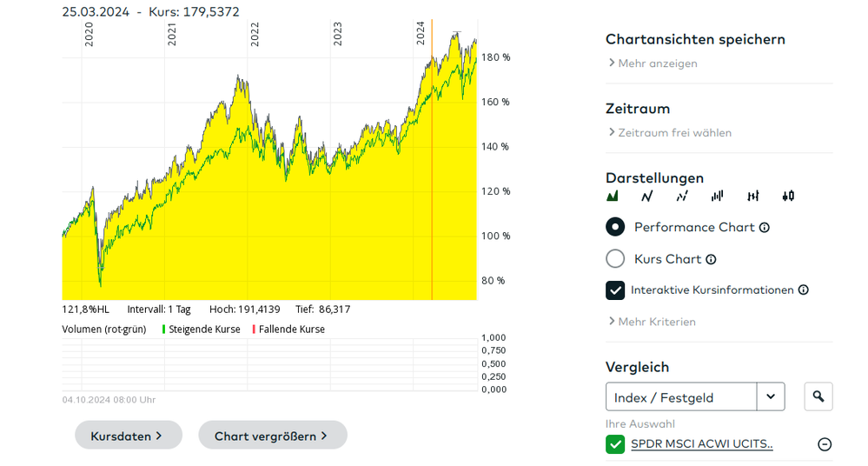The image size is (868, 466).
Task: Expand Zeitraum frei wählen
Action: tap(670, 132)
